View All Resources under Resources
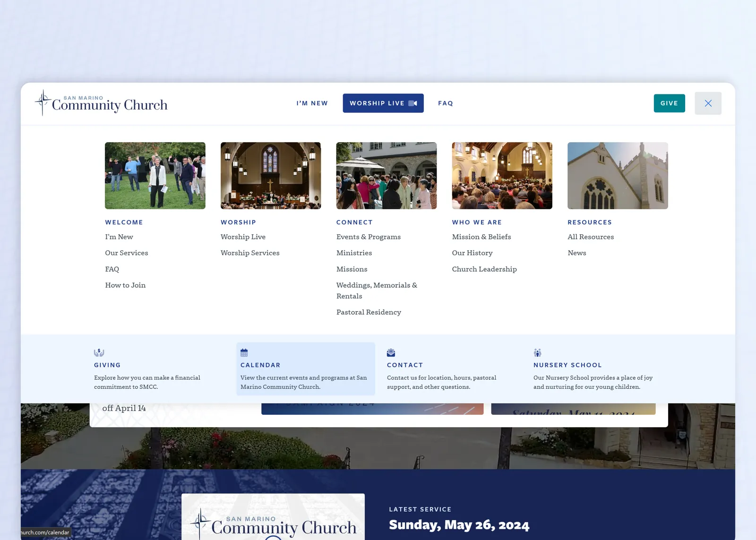The image size is (756, 540). pos(591,237)
